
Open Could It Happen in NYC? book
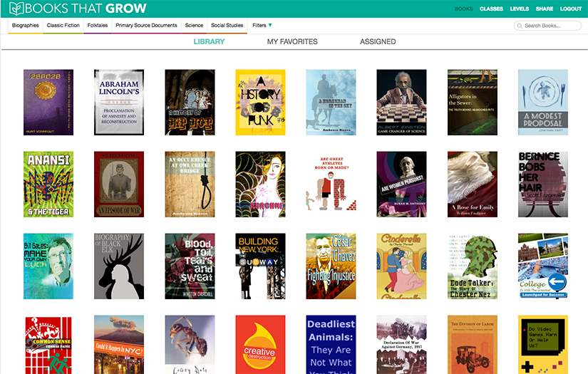click(119, 345)
